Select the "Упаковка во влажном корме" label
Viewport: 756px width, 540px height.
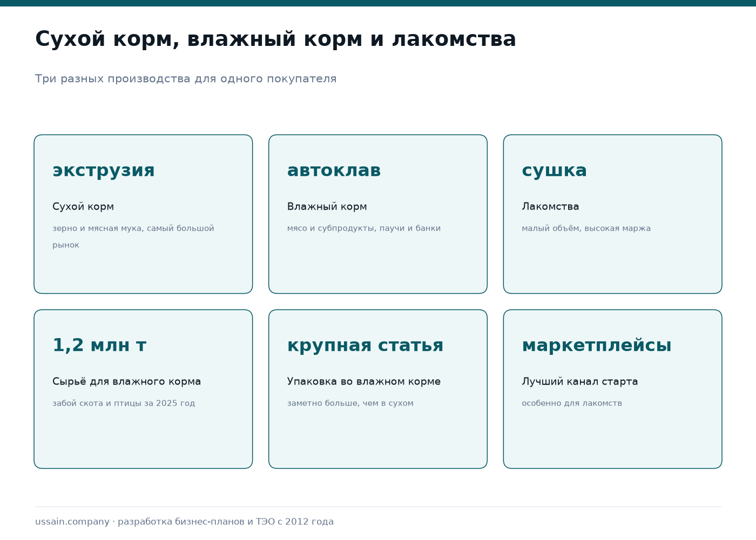[x=364, y=382]
